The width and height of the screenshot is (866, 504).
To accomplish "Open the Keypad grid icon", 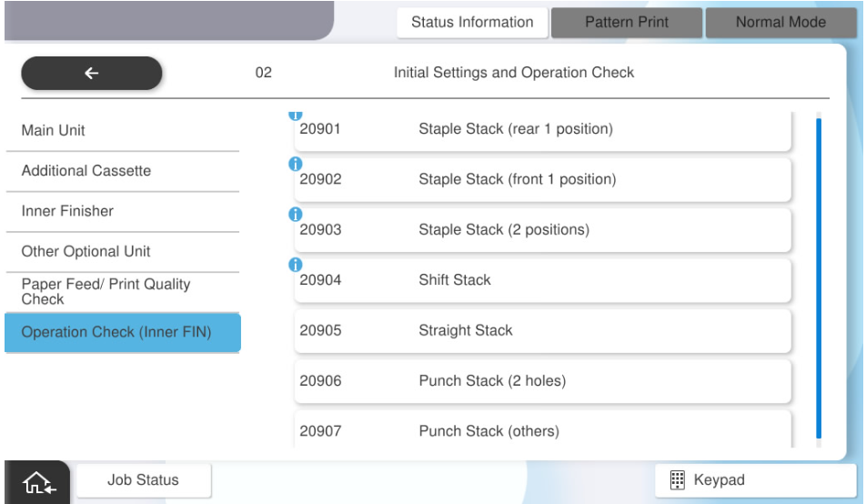I will point(677,480).
